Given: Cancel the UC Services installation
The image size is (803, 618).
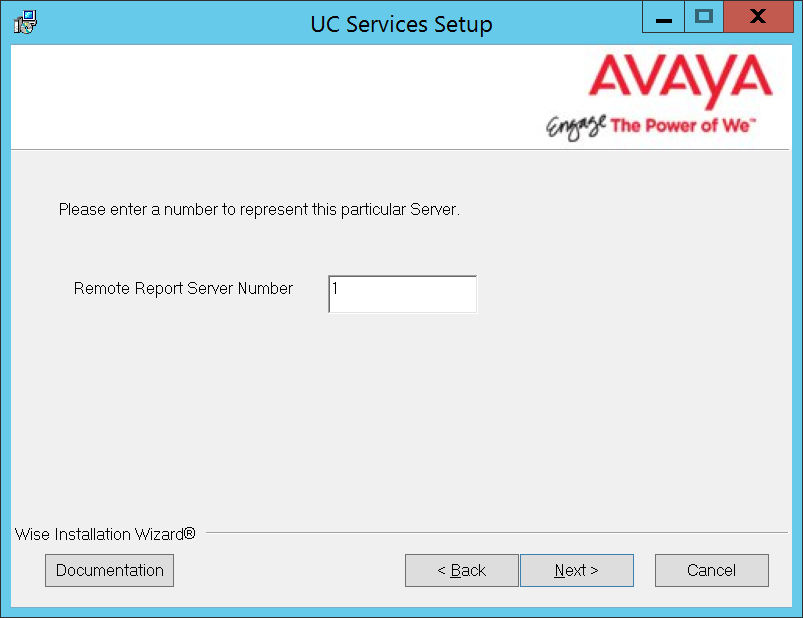Looking at the screenshot, I should (711, 570).
